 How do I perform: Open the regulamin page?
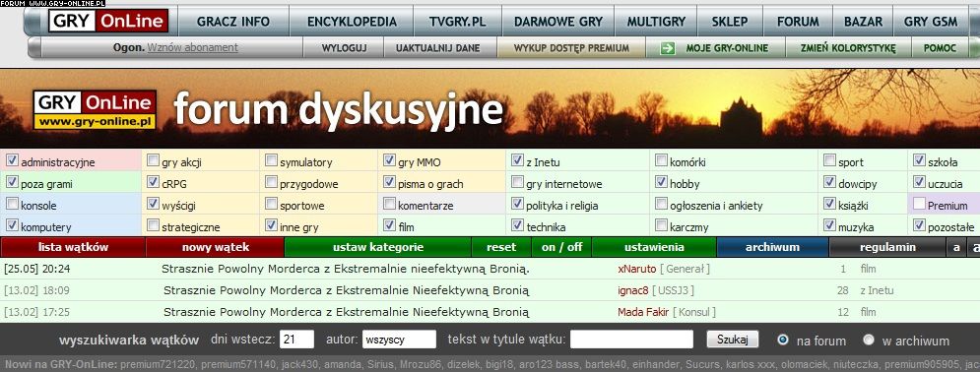tap(887, 247)
